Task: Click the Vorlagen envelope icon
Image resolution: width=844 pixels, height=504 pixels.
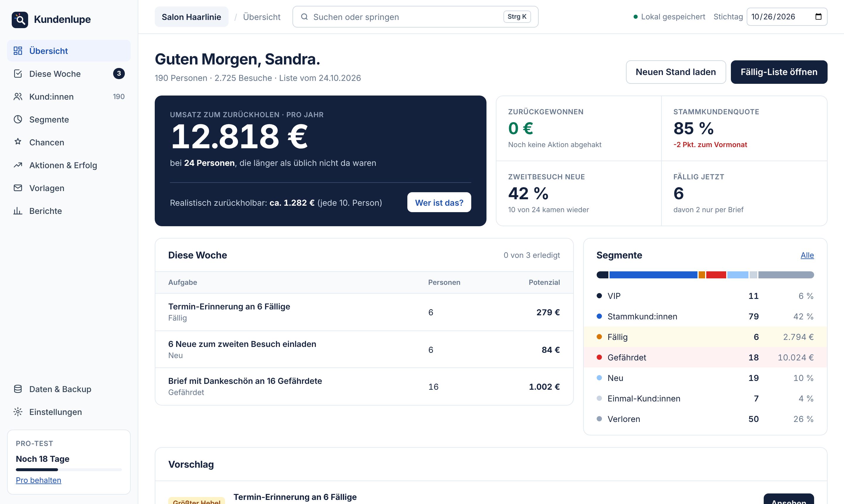Action: pyautogui.click(x=18, y=188)
